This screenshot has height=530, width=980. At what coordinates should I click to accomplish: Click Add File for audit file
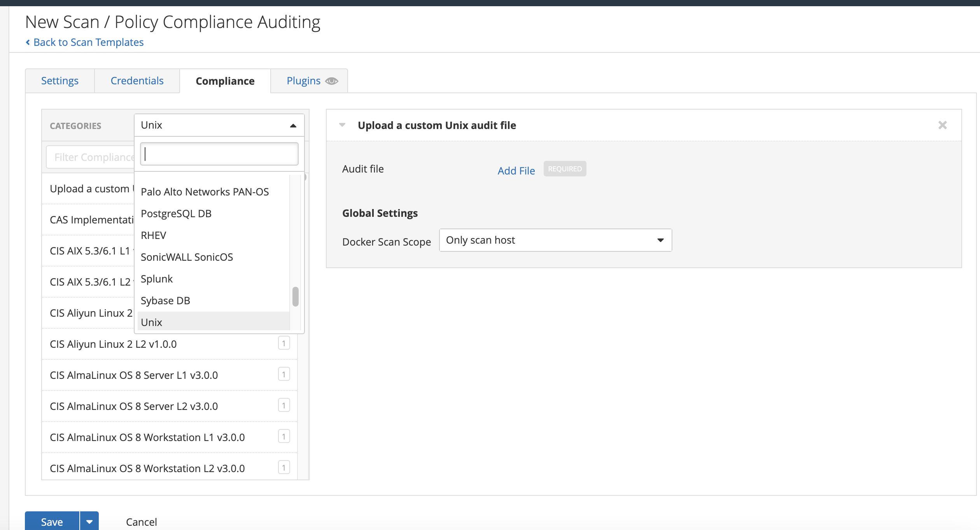(516, 171)
